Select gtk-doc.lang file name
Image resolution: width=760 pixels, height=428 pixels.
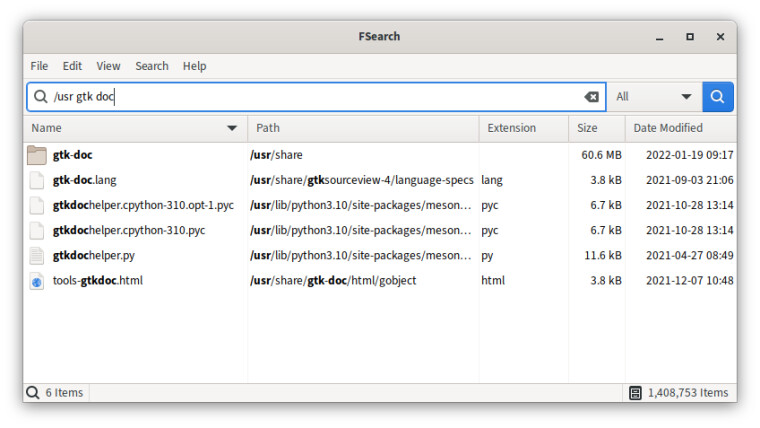pos(84,180)
